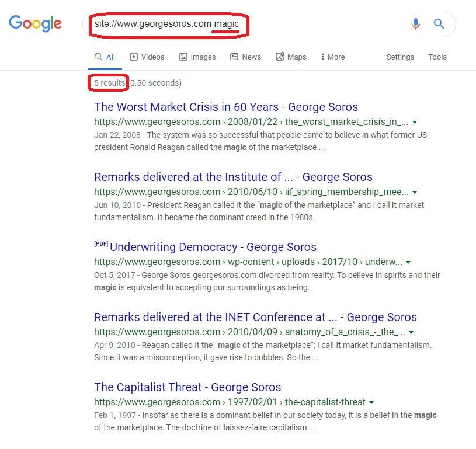Click the [PDF] label before Underwriting Democracy
476x449 pixels.
coord(101,244)
